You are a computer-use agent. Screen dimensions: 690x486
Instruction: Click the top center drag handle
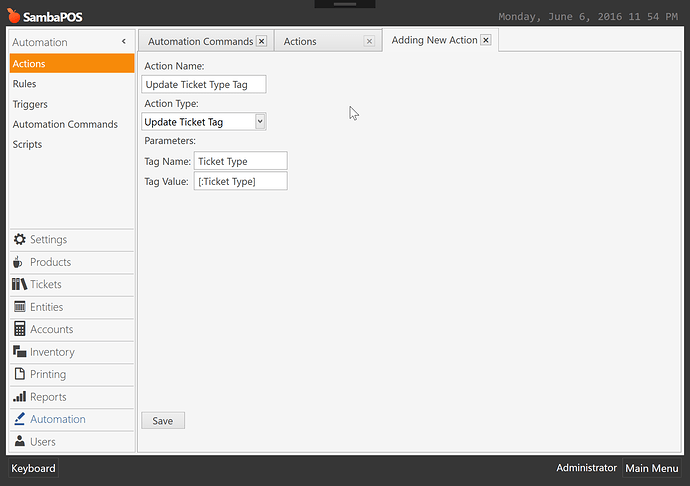point(345,4)
